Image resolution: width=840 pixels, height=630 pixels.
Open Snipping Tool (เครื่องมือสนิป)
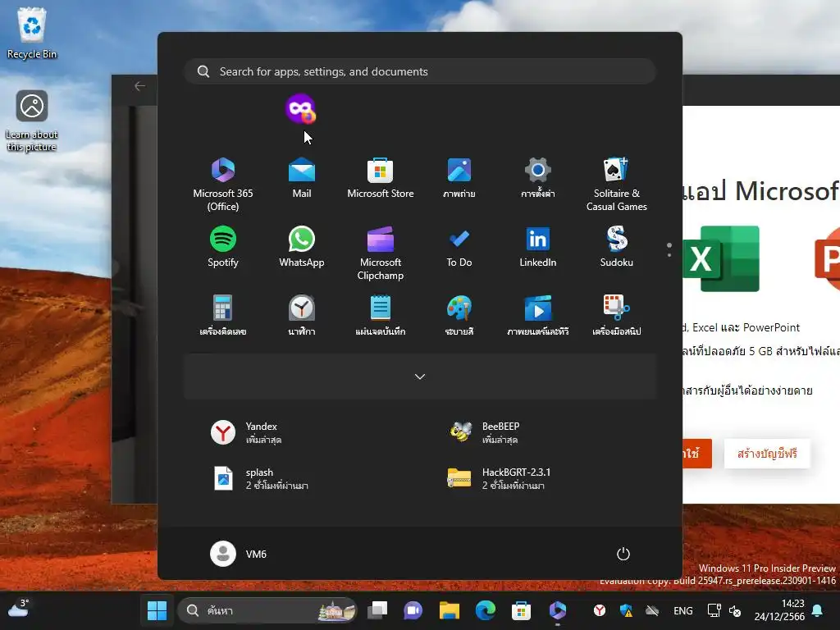click(617, 315)
